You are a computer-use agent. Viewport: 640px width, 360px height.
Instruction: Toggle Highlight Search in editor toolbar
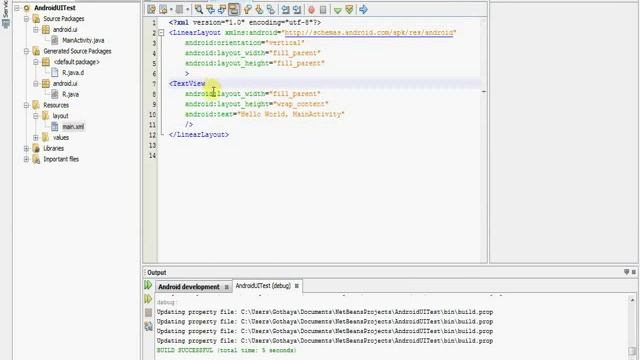(x=234, y=9)
